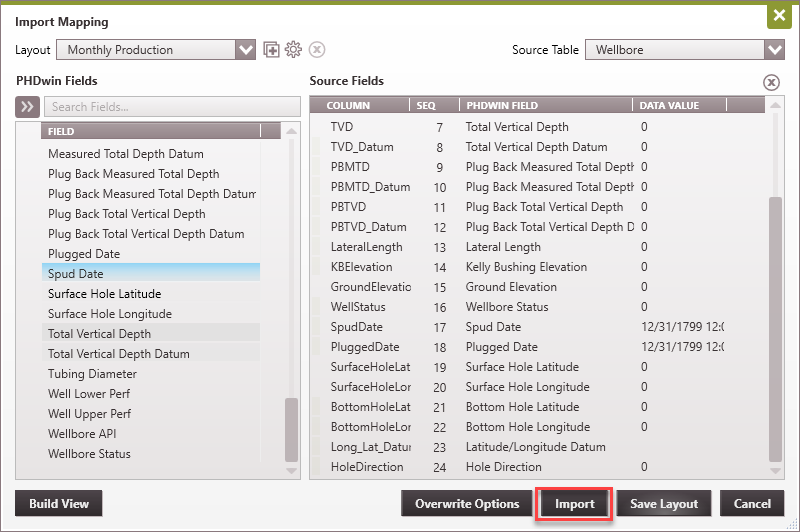
Task: Select the BottomHoleLat source row
Action: coord(538,407)
